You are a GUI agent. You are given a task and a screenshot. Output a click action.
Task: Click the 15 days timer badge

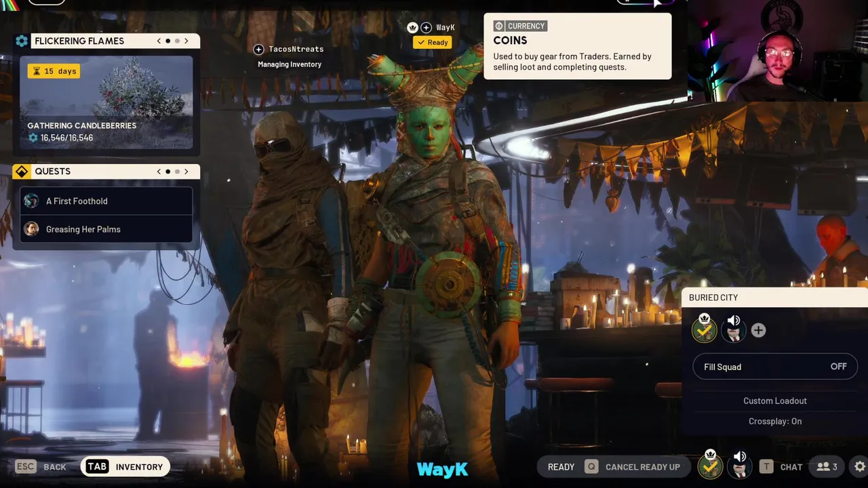tap(54, 71)
